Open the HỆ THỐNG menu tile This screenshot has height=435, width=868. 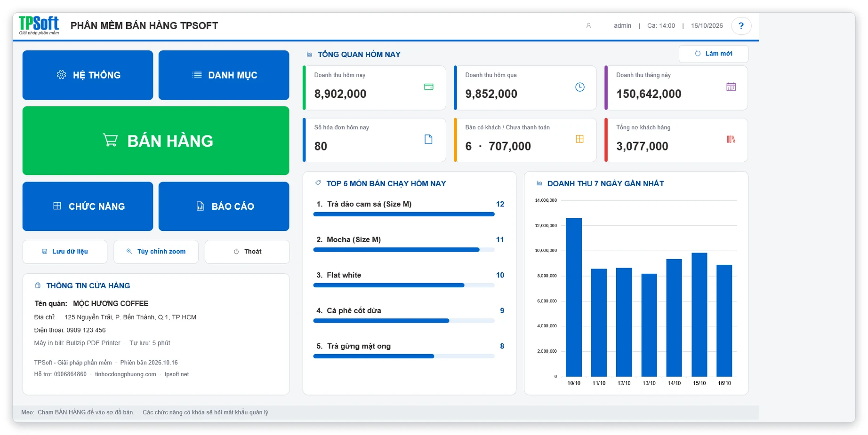[88, 75]
